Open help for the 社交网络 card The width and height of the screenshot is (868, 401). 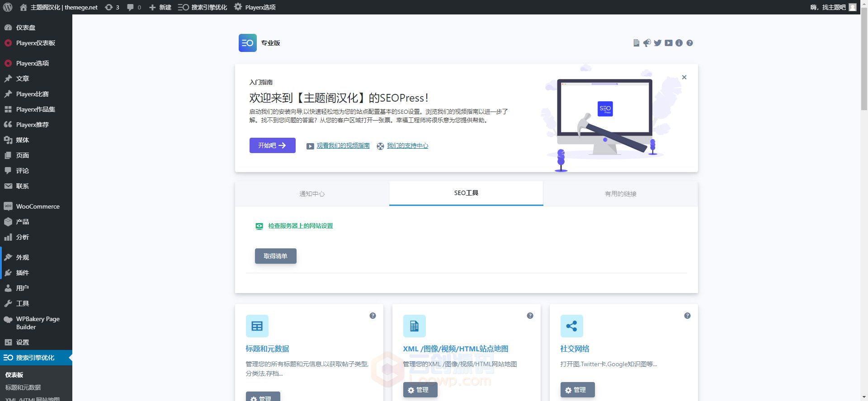(687, 316)
